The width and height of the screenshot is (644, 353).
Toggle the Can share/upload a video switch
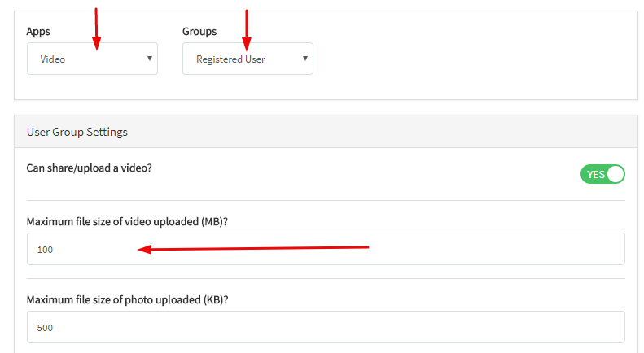click(602, 174)
